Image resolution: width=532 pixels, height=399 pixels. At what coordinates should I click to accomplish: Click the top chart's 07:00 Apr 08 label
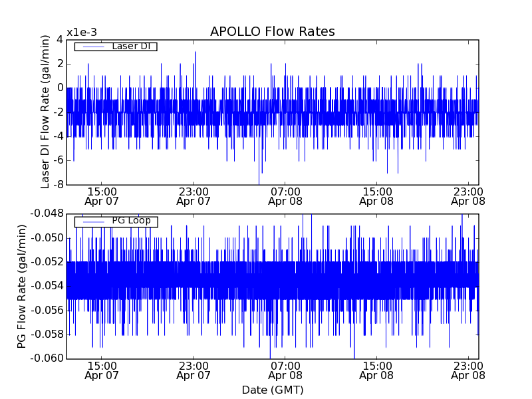285,196
